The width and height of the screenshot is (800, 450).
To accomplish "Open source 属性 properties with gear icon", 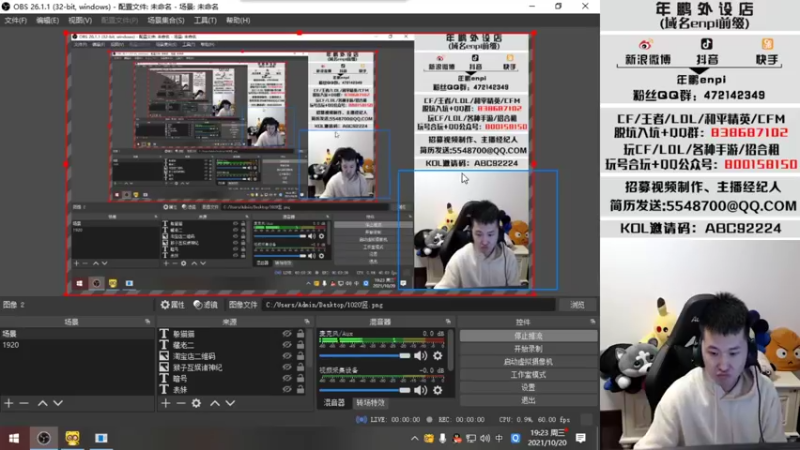I will (x=172, y=305).
